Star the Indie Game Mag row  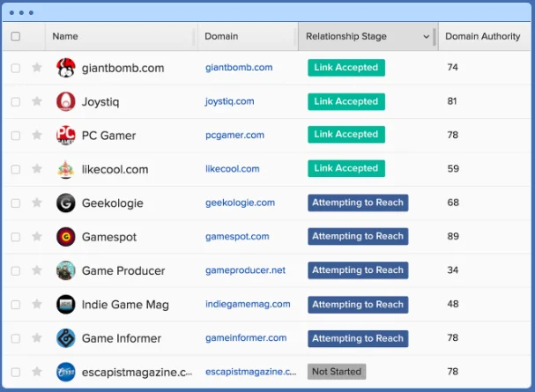point(37,304)
